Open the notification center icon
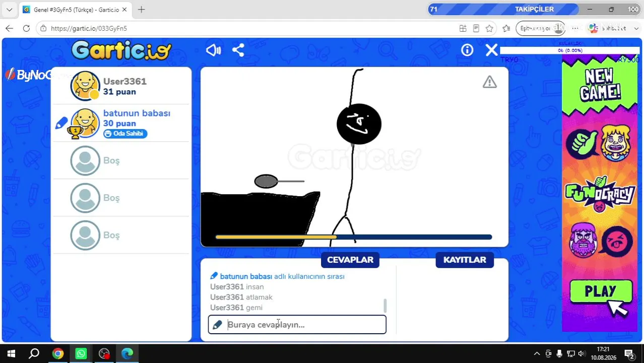The image size is (644, 363). coord(629,354)
